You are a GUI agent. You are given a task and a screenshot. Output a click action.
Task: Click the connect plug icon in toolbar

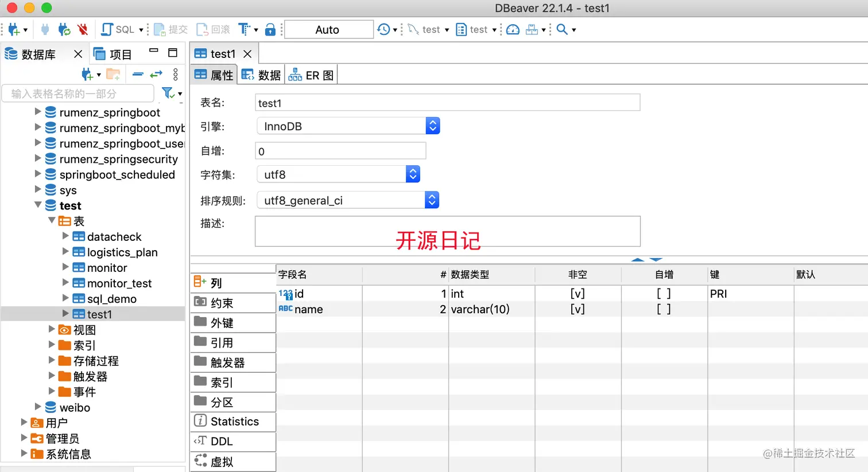[x=45, y=29]
